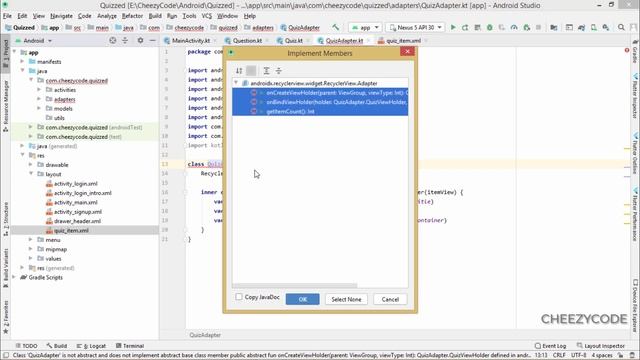Viewport: 640px width, 360px height.
Task: Open the Search Everywhere magnifier icon
Action: (x=621, y=27)
